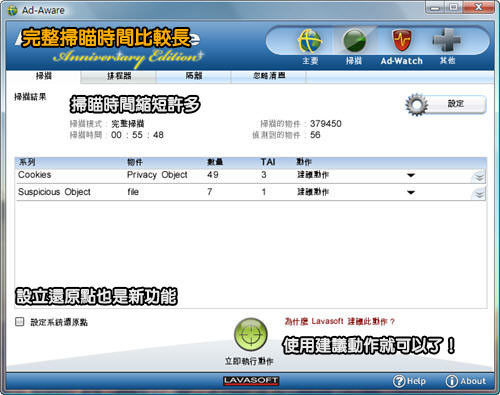
Task: Switch to the 掃描 scan tab
Action: pyautogui.click(x=44, y=76)
